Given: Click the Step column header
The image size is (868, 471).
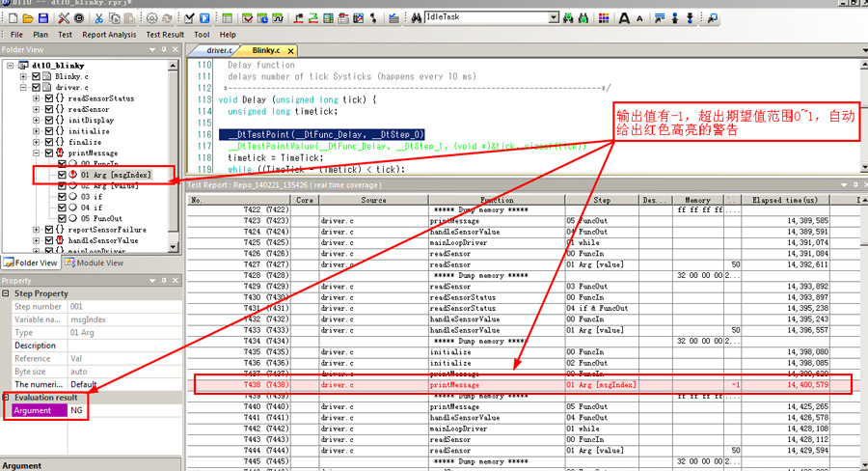Looking at the screenshot, I should point(602,200).
